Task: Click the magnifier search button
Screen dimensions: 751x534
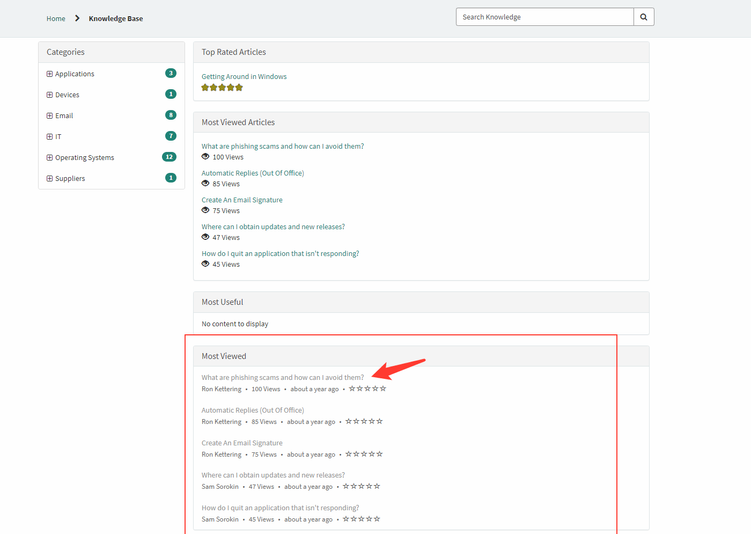Action: (644, 17)
